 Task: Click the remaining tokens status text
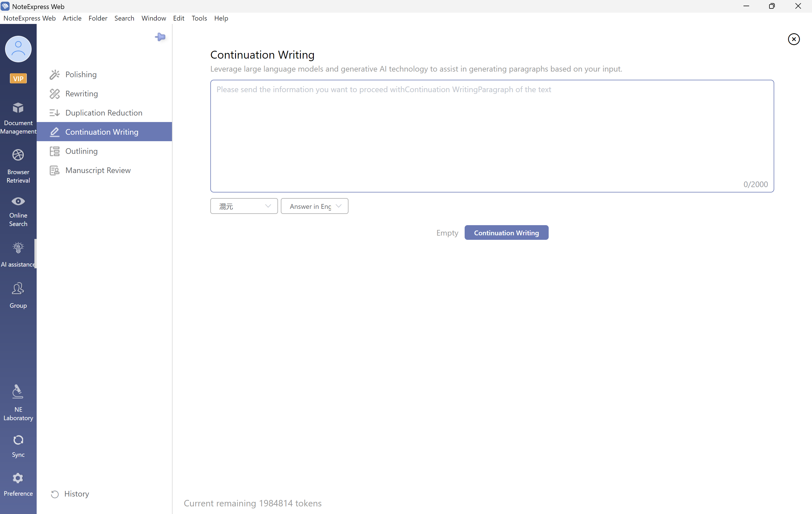253,504
